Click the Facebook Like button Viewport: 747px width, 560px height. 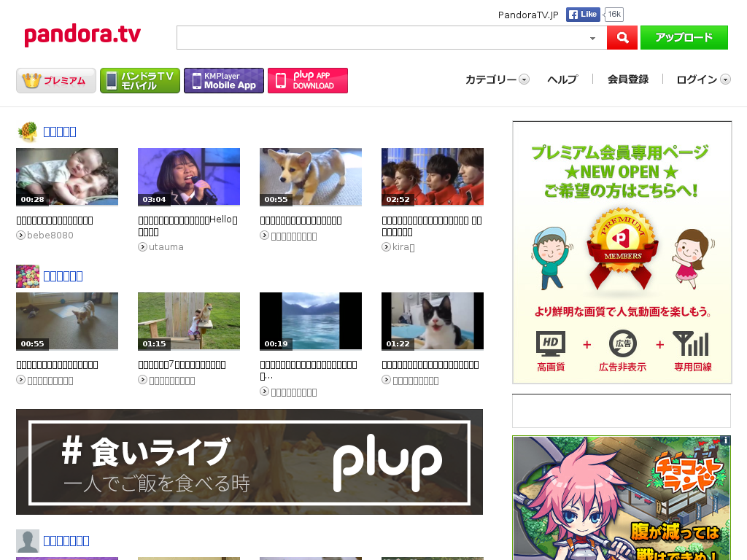tap(584, 15)
